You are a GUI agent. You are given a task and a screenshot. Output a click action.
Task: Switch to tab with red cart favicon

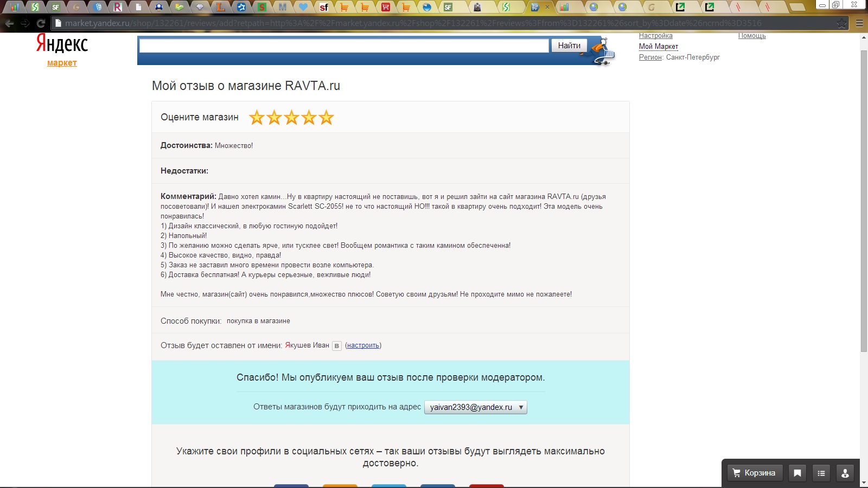386,7
